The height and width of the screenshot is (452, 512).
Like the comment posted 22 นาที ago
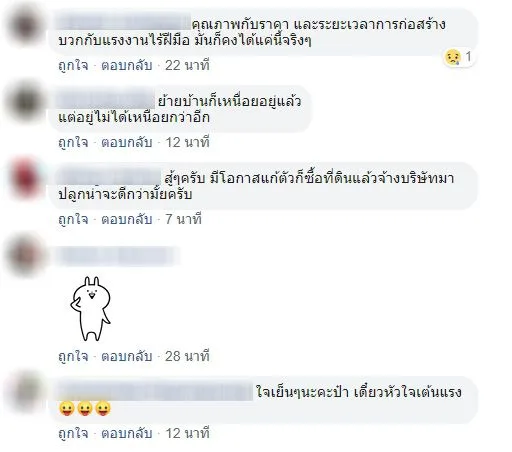point(73,65)
